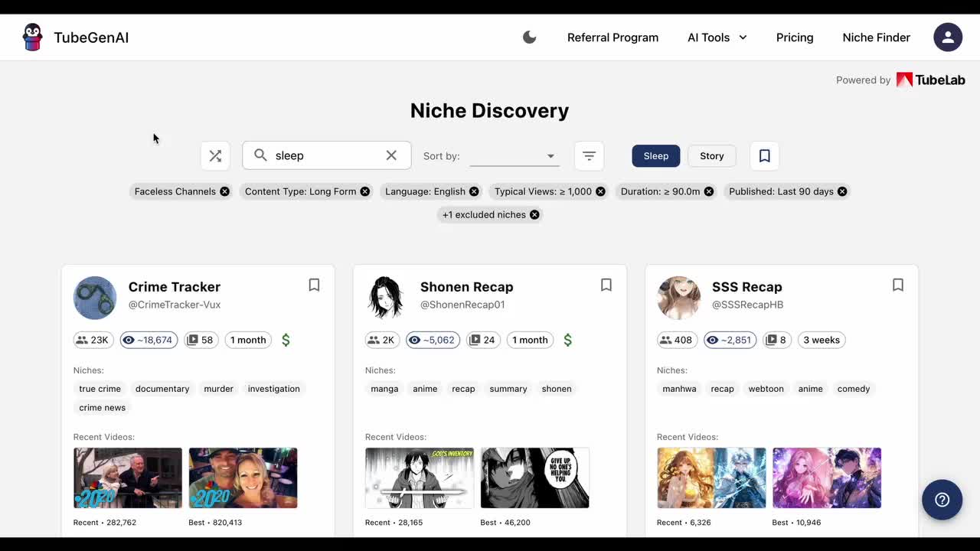Click the TubeGenAI penguin logo
This screenshot has height=551, width=980.
pos(32,37)
